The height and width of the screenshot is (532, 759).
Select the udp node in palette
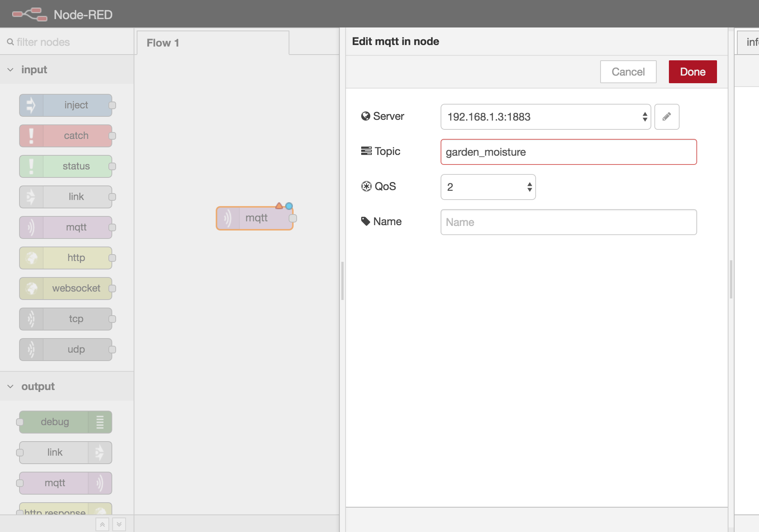(x=66, y=350)
